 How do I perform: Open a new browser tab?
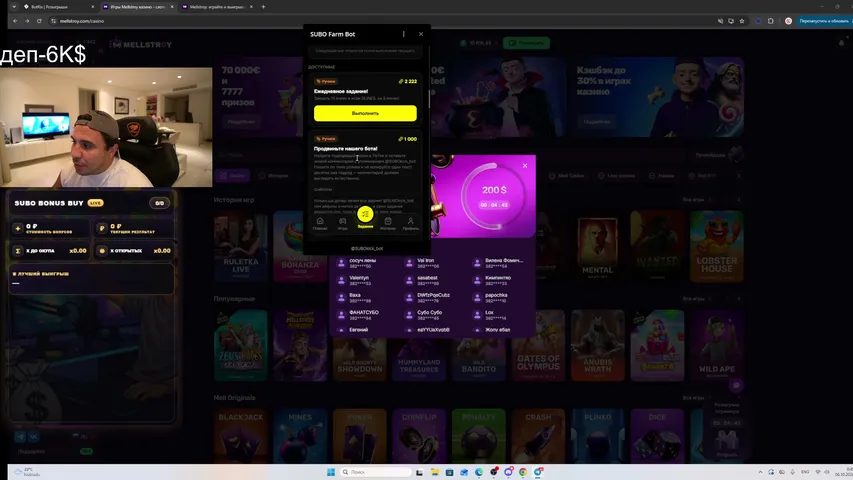pyautogui.click(x=263, y=7)
